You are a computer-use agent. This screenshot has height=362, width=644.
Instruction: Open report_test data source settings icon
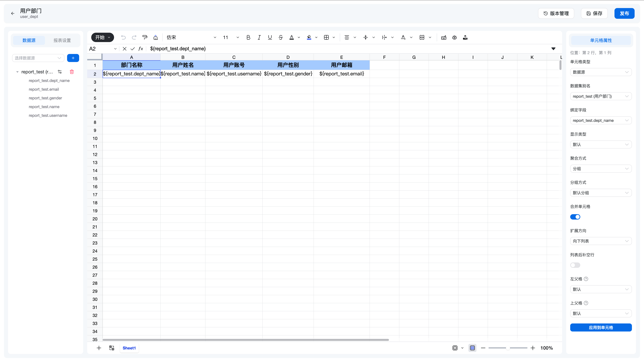point(60,72)
